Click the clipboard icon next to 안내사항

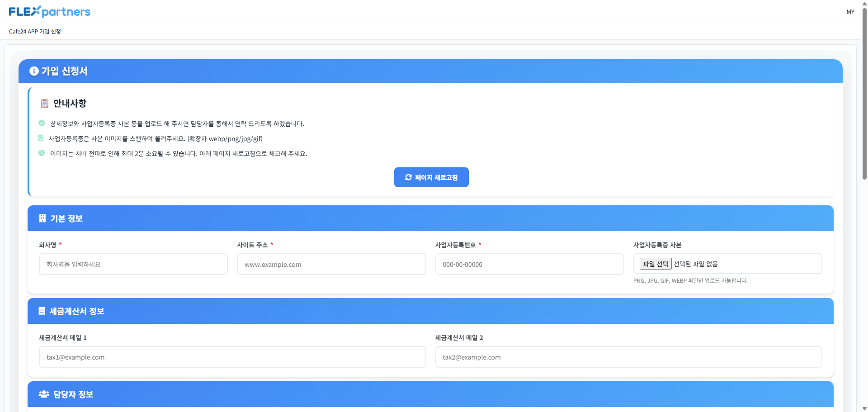44,104
